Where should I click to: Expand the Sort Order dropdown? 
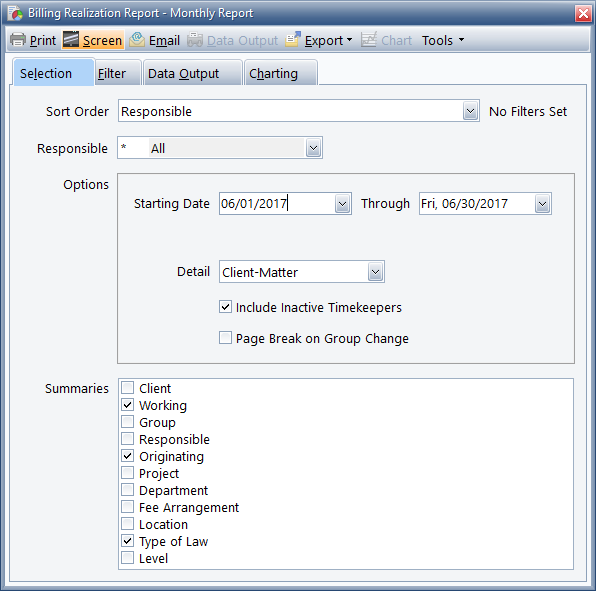pyautogui.click(x=470, y=111)
